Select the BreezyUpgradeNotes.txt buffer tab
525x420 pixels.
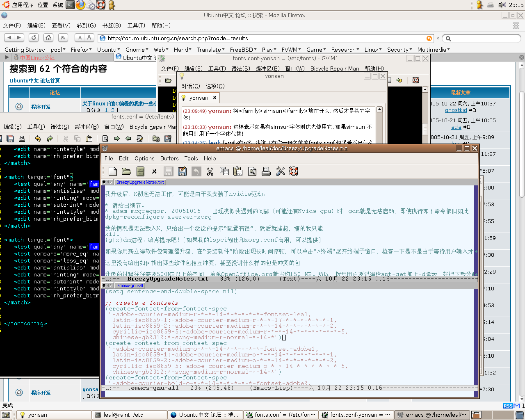click(x=140, y=182)
